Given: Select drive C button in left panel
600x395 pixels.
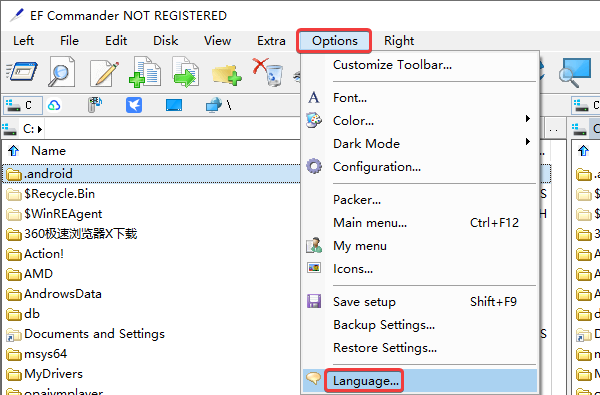Looking at the screenshot, I should click(23, 105).
